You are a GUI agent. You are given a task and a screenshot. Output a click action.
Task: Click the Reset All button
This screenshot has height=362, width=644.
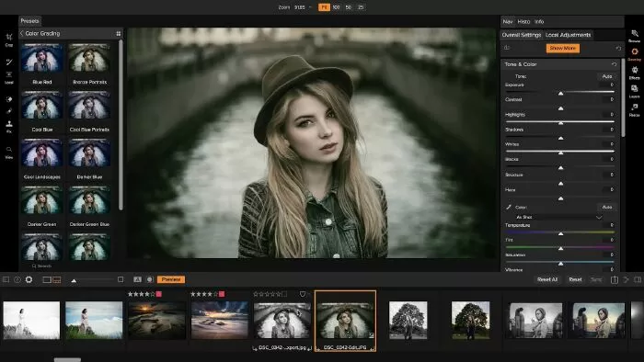[547, 279]
